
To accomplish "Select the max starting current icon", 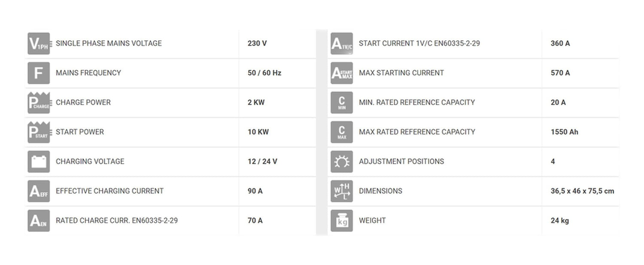I will 342,73.
